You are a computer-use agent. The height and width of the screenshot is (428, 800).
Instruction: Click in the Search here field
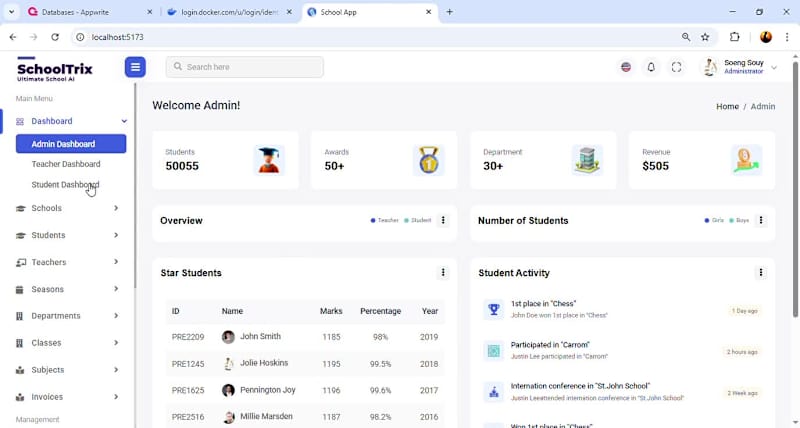(x=244, y=67)
